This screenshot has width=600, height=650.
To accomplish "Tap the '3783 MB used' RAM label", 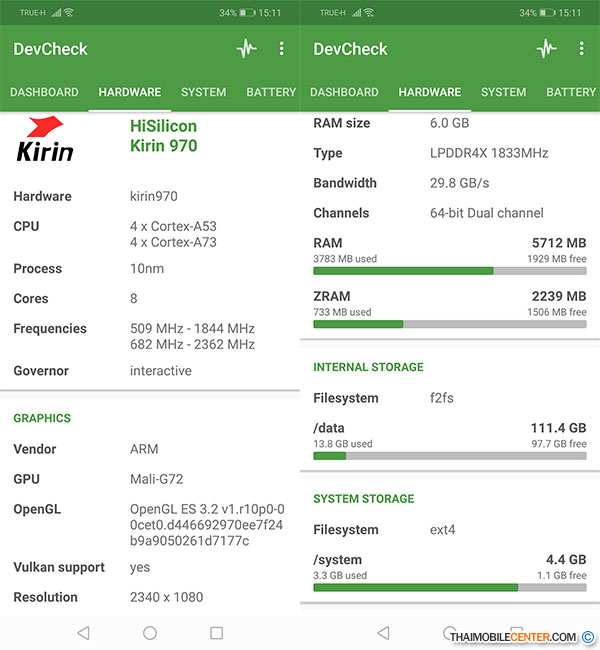I will [x=345, y=259].
